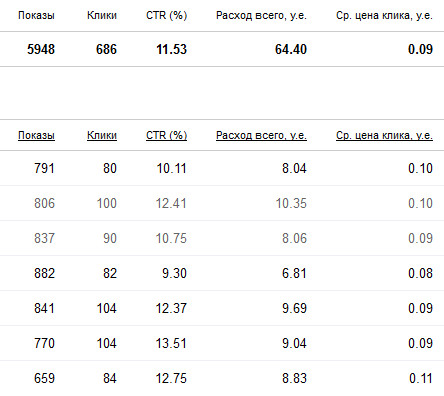Click the CTR value 9.30

(174, 273)
